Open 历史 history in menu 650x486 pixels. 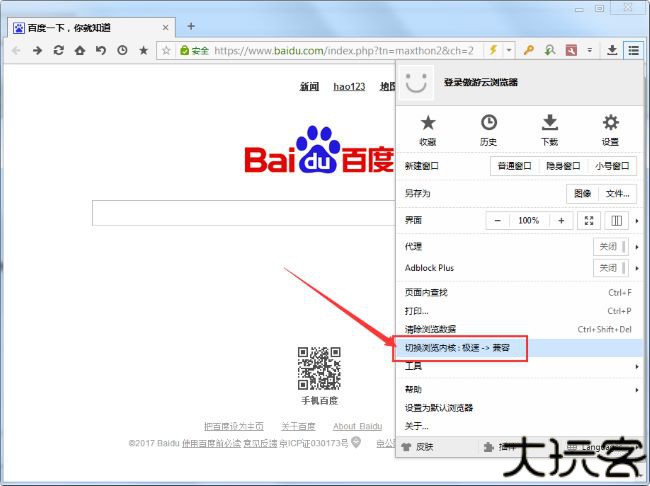[488, 130]
